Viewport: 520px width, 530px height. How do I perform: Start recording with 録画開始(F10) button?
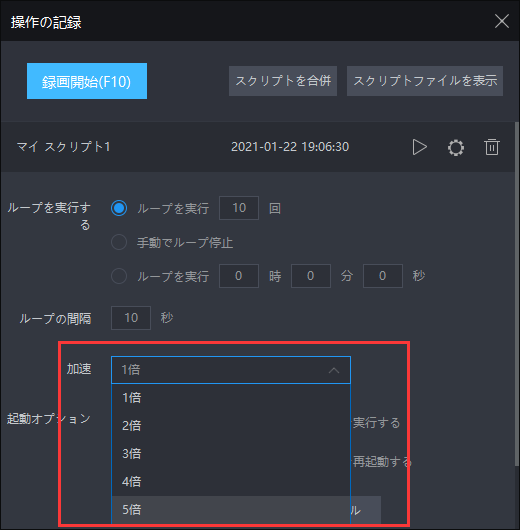pyautogui.click(x=87, y=81)
